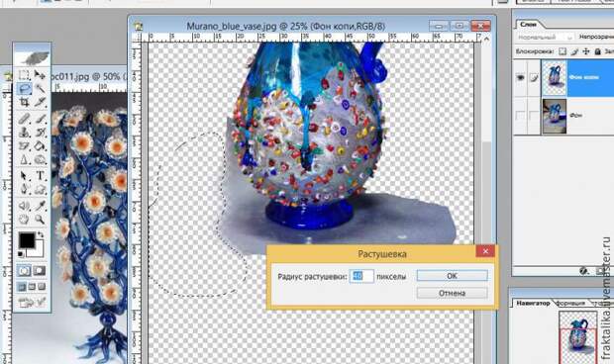The height and width of the screenshot is (364, 614).
Task: Click Отмена in the Растушевка dialog
Action: (452, 293)
